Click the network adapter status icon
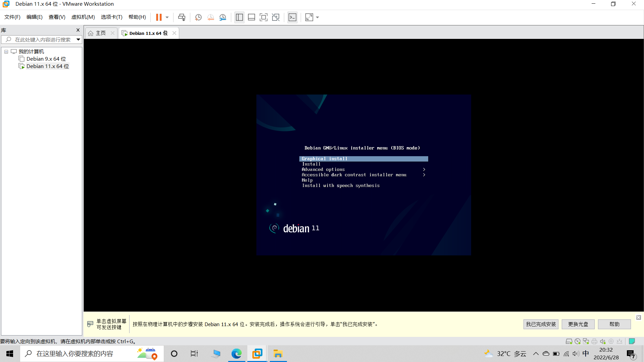The width and height of the screenshot is (644, 362). (x=586, y=341)
